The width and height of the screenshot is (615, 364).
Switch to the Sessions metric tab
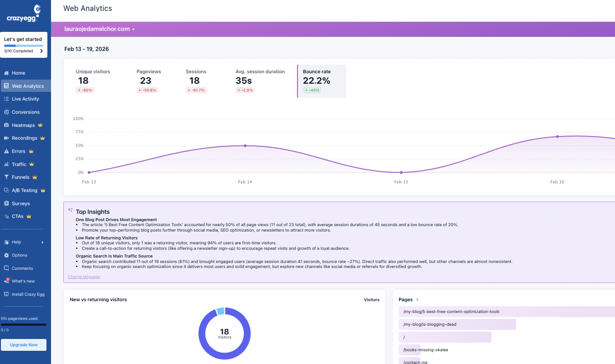click(x=196, y=80)
